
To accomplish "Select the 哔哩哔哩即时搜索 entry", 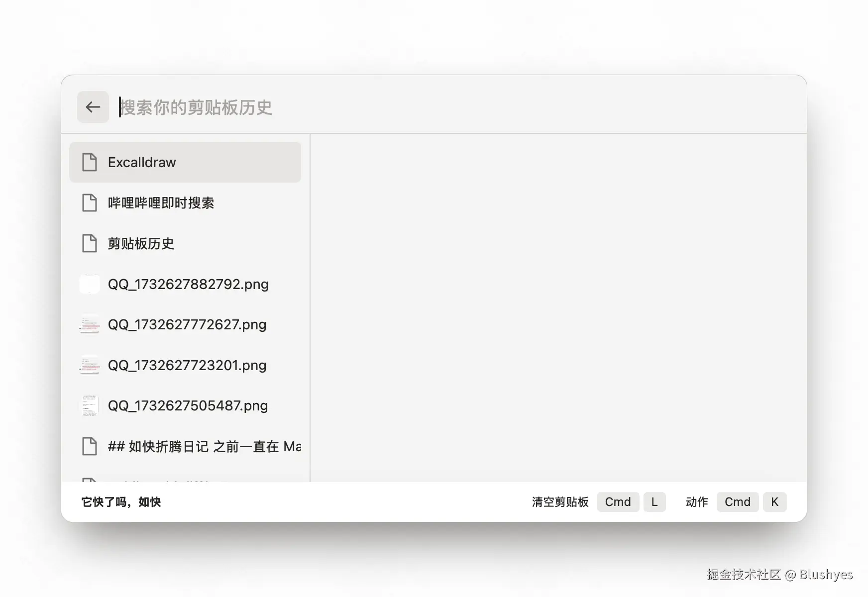I will point(185,203).
